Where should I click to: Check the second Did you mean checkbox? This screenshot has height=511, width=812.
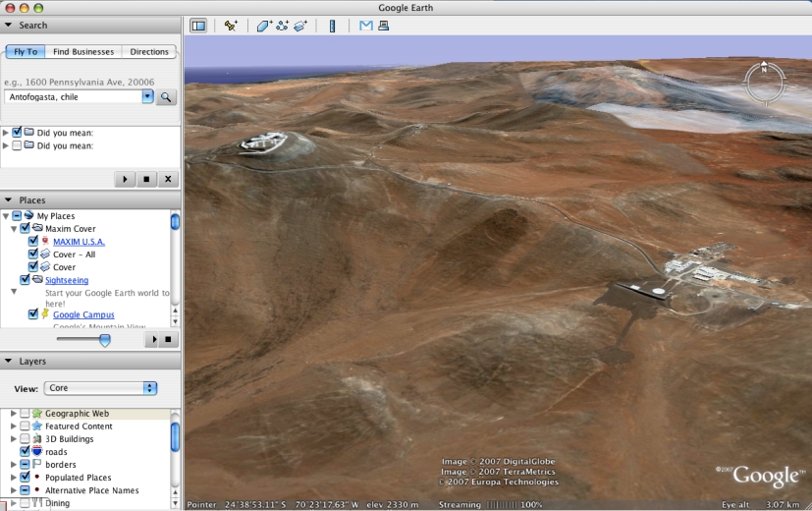[x=17, y=145]
